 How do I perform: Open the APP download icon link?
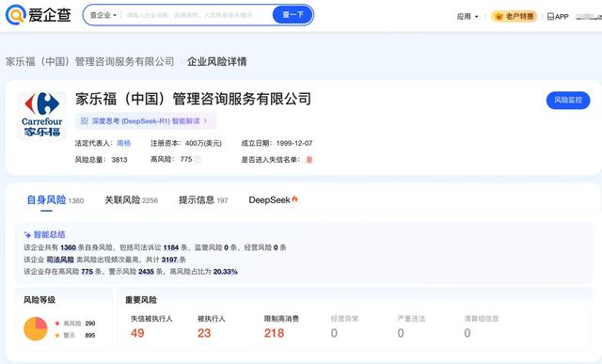[x=558, y=17]
